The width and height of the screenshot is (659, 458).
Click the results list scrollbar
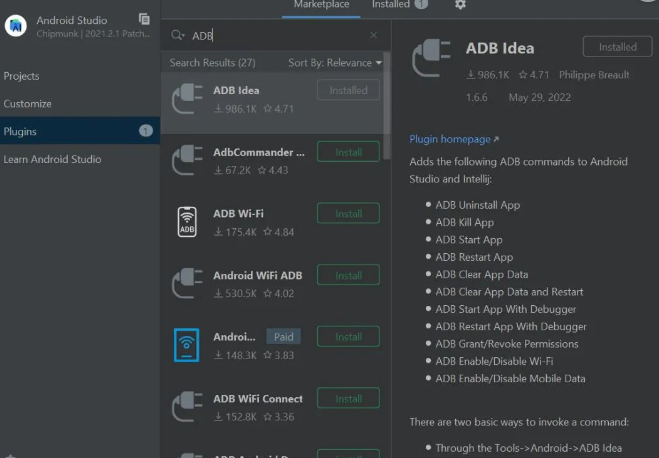[x=387, y=105]
